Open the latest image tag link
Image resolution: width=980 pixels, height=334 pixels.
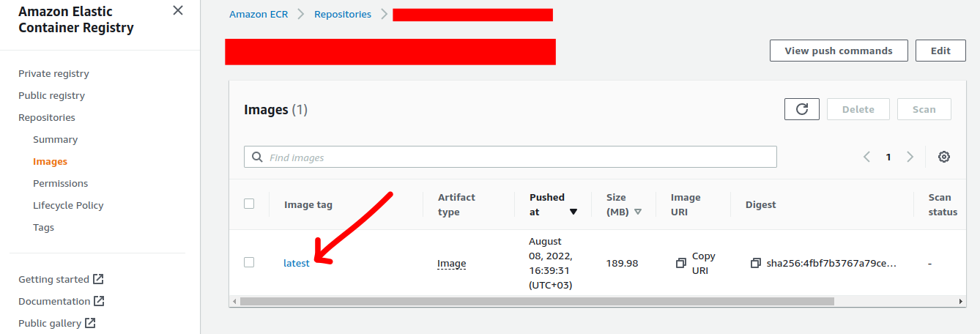(x=297, y=263)
